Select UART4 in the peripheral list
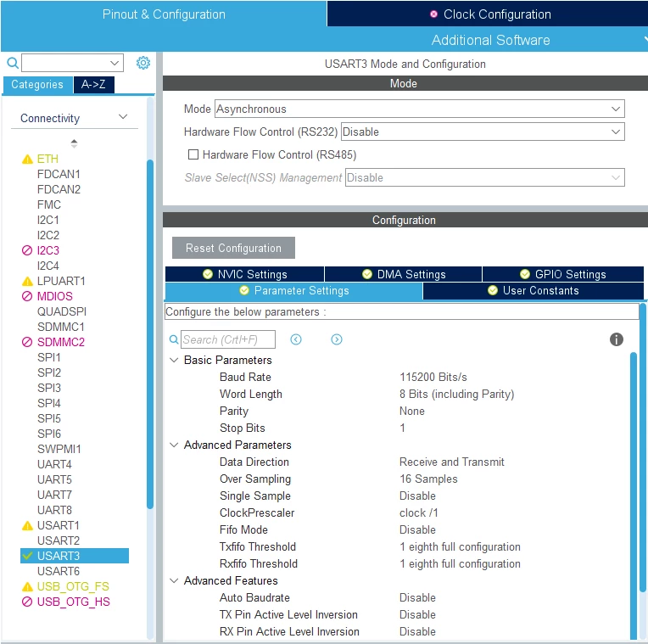Screen dimensions: 648x644 coord(54,465)
